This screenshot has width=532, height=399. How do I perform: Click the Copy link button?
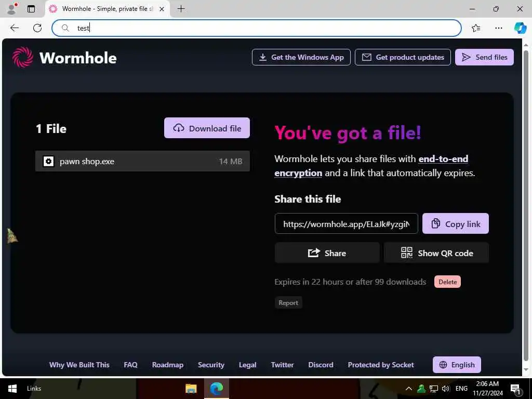coord(455,223)
